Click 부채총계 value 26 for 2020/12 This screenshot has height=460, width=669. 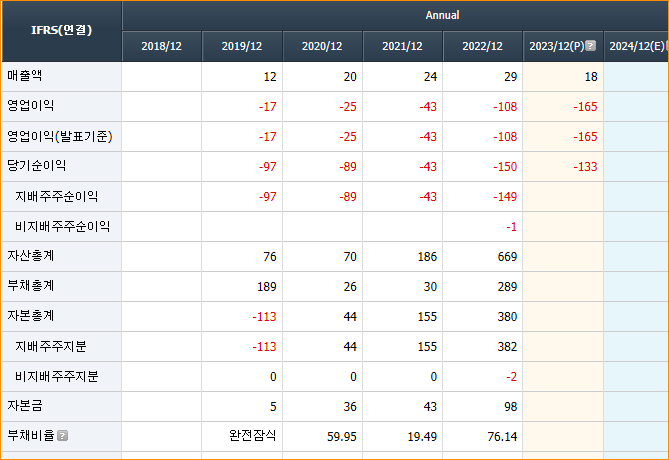350,287
